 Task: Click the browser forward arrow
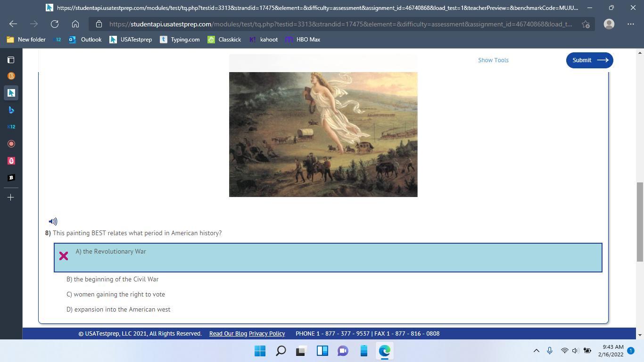point(34,24)
